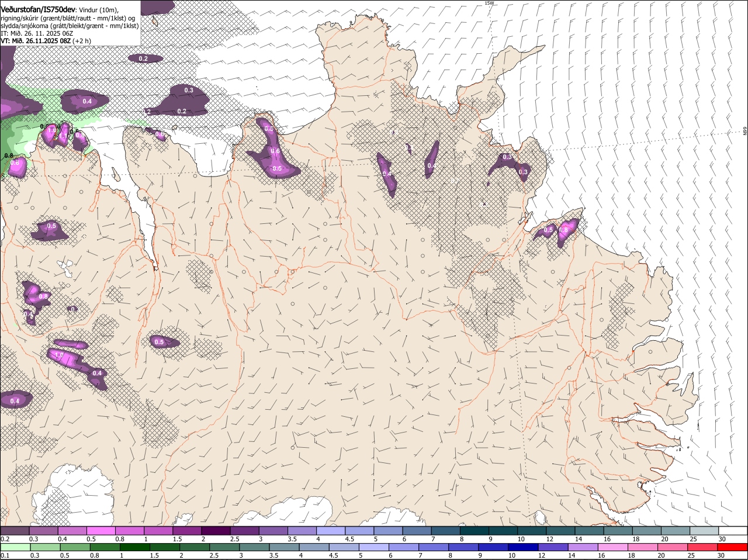The image size is (748, 560).
Task: Click the lavender 4.5–5 swatch in the snow legend
Action: (x=359, y=530)
